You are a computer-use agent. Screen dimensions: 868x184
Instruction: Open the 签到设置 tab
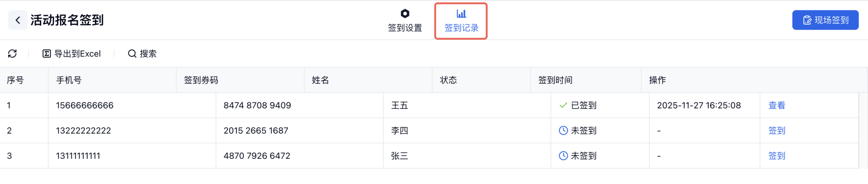click(x=405, y=27)
